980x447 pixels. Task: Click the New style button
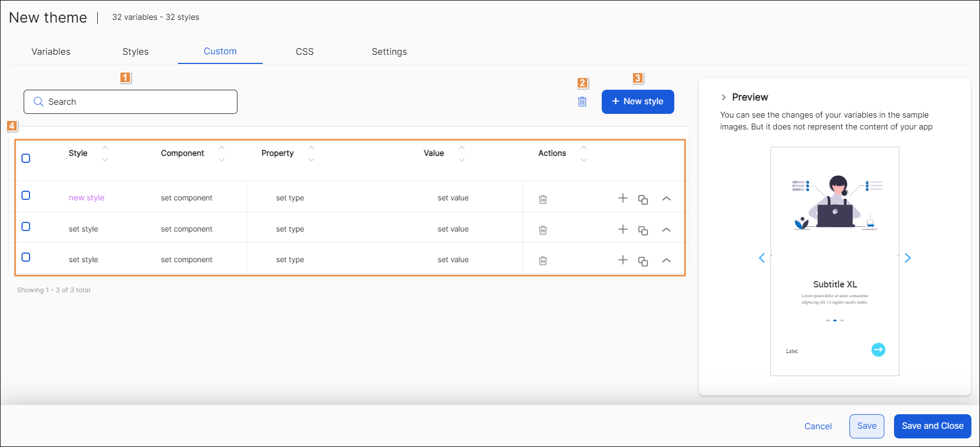coord(638,102)
